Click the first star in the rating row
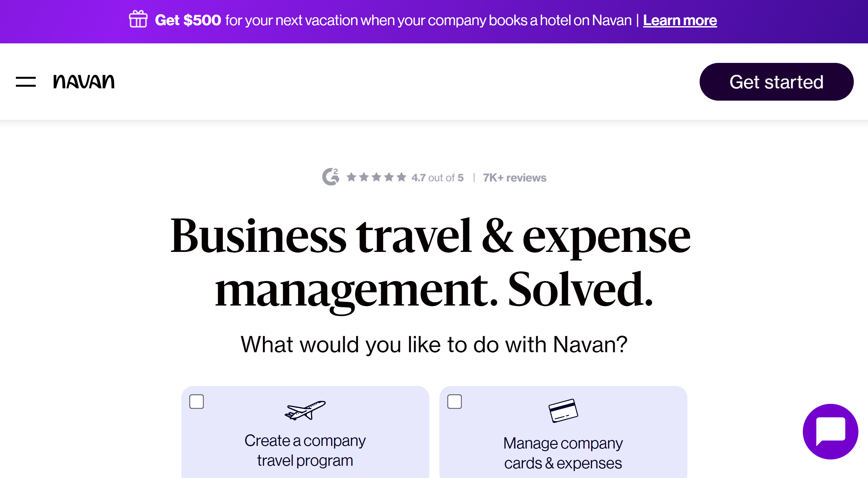Image resolution: width=868 pixels, height=478 pixels. click(x=352, y=177)
